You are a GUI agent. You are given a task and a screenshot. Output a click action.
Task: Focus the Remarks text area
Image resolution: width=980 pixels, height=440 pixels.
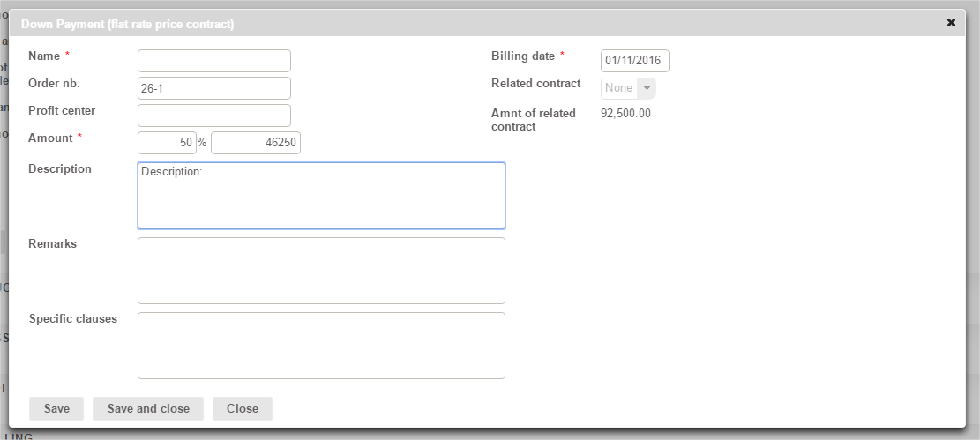point(321,271)
